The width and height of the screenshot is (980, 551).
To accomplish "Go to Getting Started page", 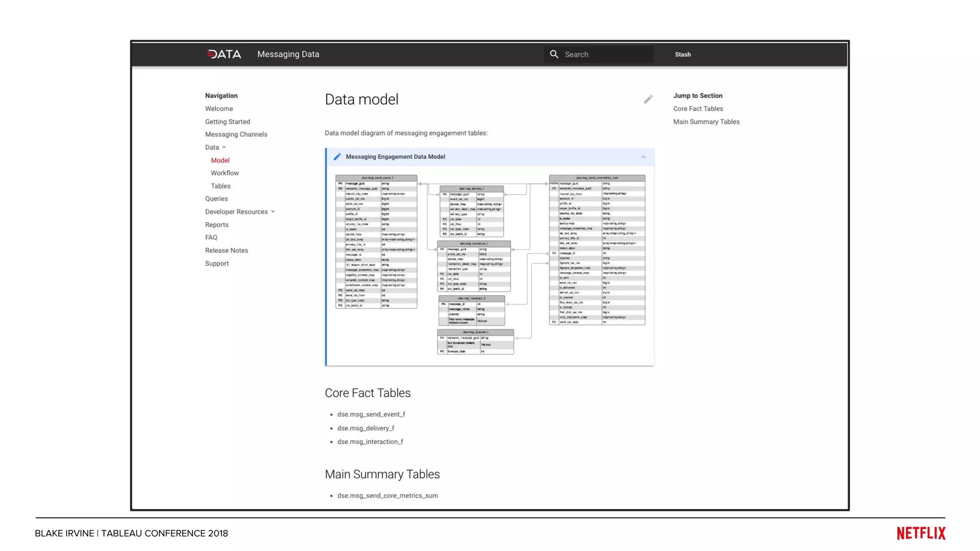I will (x=227, y=121).
